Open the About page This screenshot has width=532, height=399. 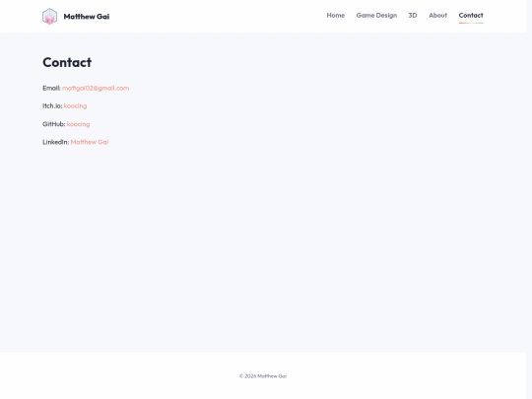pos(437,15)
